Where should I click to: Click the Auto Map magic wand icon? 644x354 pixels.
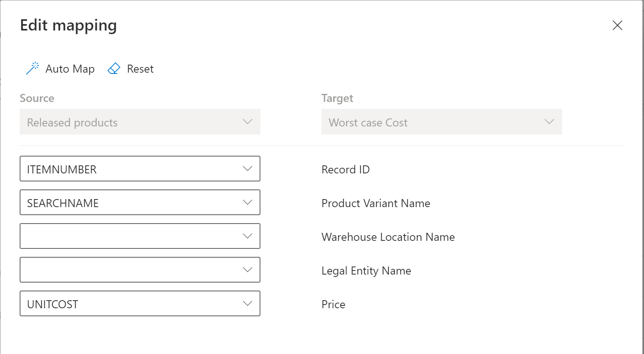[33, 69]
